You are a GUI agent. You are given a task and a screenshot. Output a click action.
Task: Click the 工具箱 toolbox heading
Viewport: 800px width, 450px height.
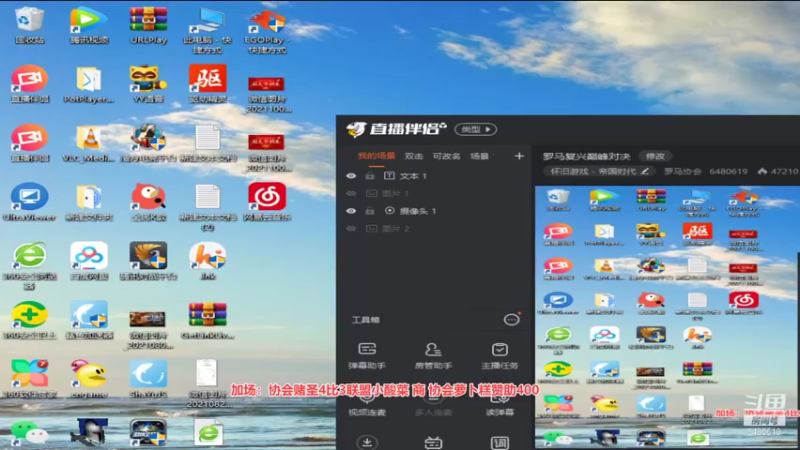365,320
